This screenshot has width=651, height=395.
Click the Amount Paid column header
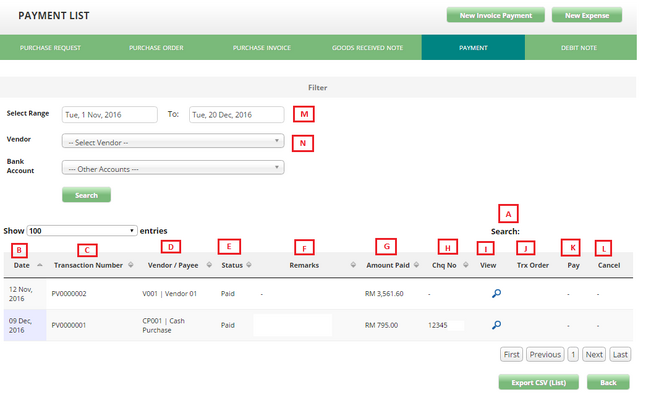pyautogui.click(x=388, y=265)
